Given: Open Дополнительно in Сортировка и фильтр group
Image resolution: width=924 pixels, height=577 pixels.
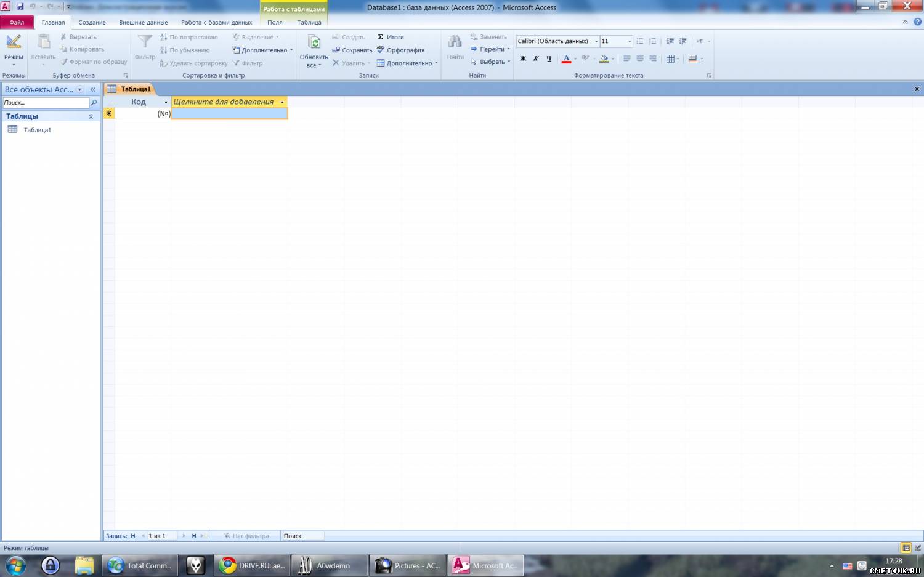Looking at the screenshot, I should click(262, 50).
